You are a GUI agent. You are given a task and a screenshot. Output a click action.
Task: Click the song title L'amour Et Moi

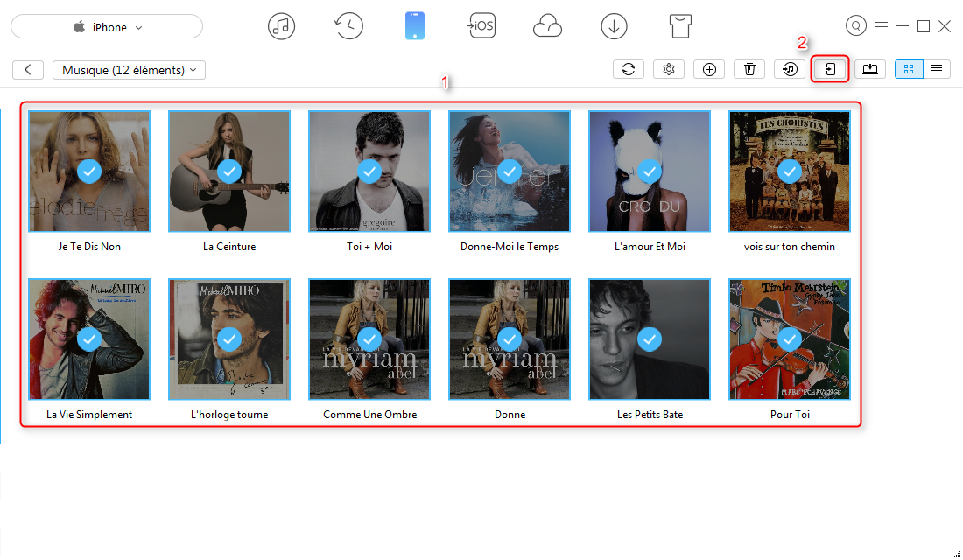point(650,247)
